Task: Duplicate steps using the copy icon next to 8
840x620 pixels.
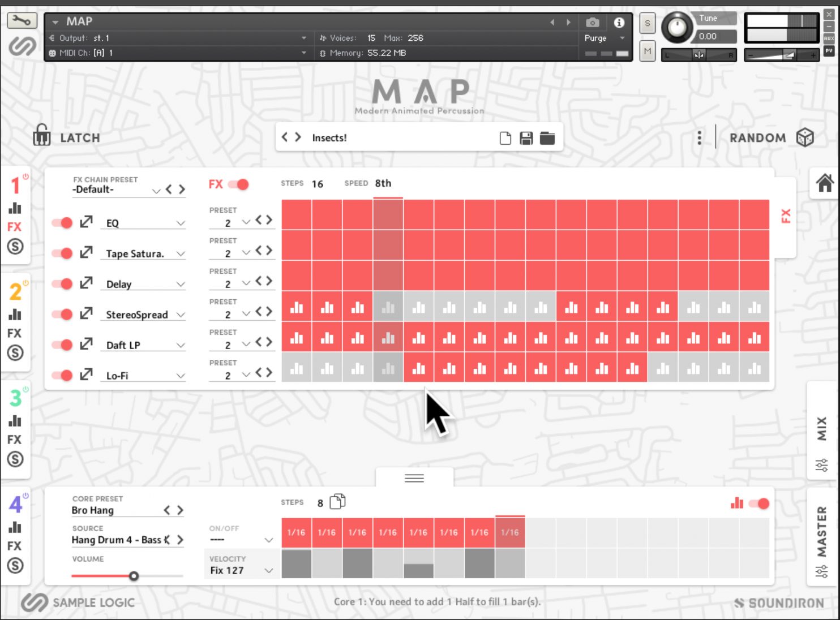Action: [x=337, y=502]
